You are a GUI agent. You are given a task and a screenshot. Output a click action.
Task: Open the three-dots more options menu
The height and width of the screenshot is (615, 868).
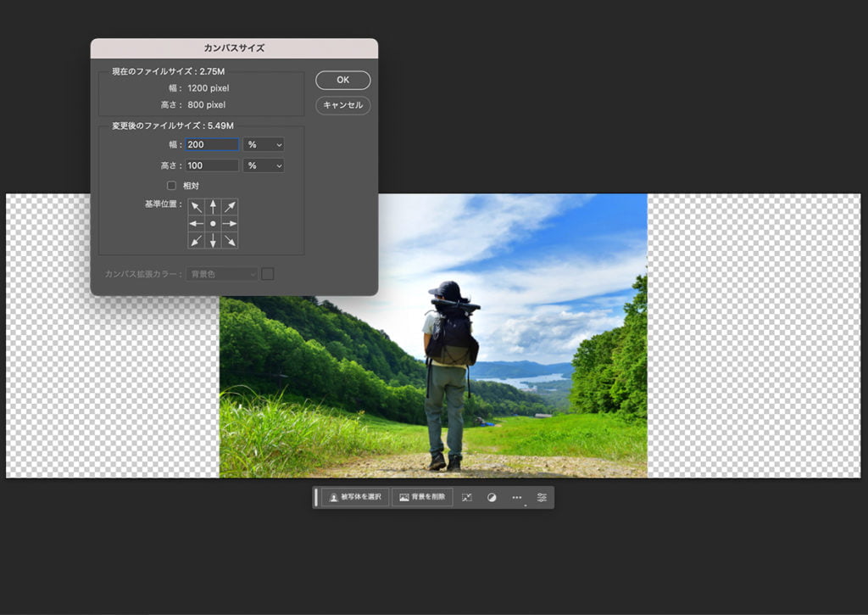pos(517,497)
